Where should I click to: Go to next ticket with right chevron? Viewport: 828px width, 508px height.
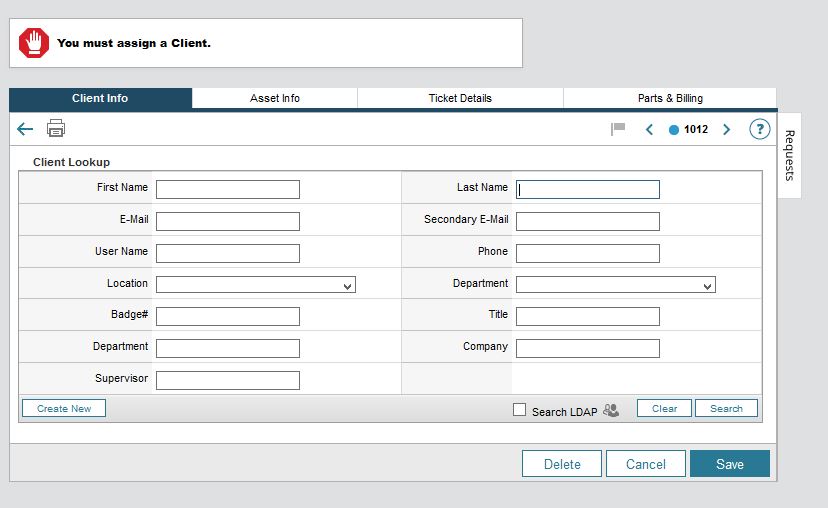[x=727, y=129]
